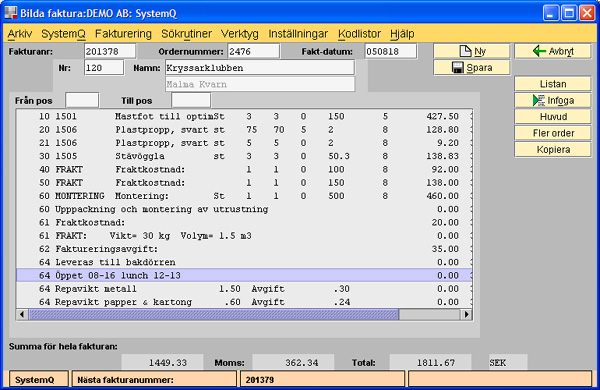
Task: Click the horizontal scrollbar thumb
Action: pos(214,315)
